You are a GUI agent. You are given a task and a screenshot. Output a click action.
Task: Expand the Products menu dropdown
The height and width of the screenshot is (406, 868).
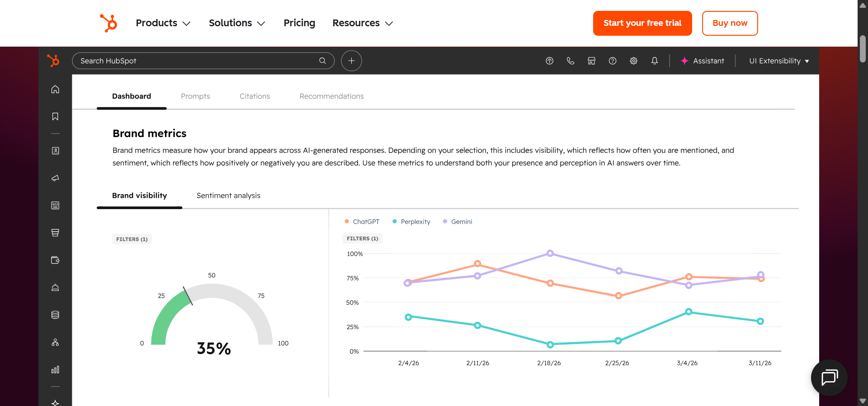(163, 23)
